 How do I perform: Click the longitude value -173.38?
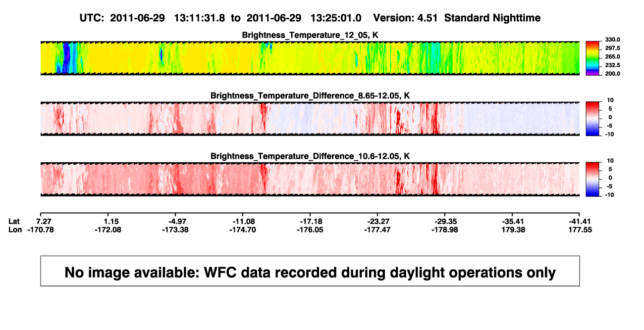(174, 230)
